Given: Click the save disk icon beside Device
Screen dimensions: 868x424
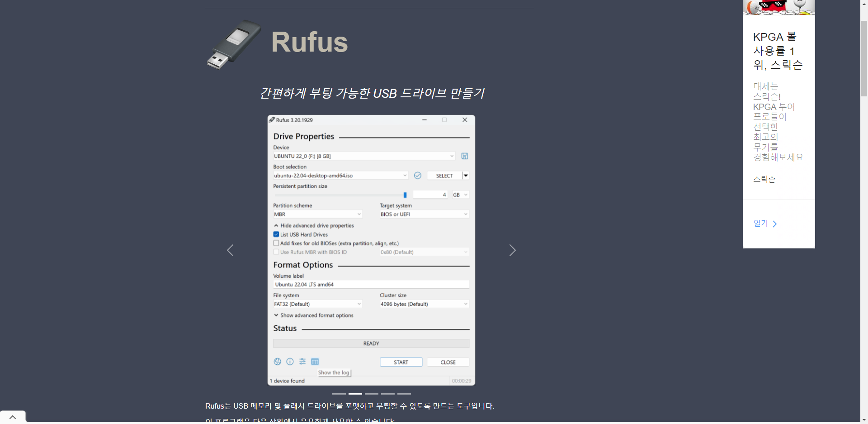Looking at the screenshot, I should [x=464, y=156].
